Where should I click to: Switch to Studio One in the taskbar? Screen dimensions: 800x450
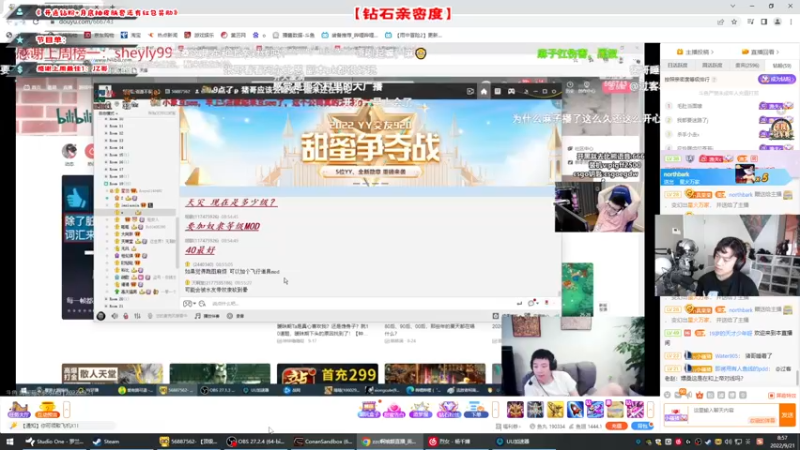55,442
